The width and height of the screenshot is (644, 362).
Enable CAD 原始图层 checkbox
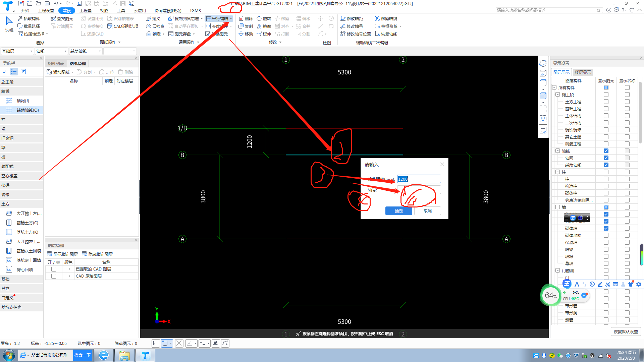[54, 276]
